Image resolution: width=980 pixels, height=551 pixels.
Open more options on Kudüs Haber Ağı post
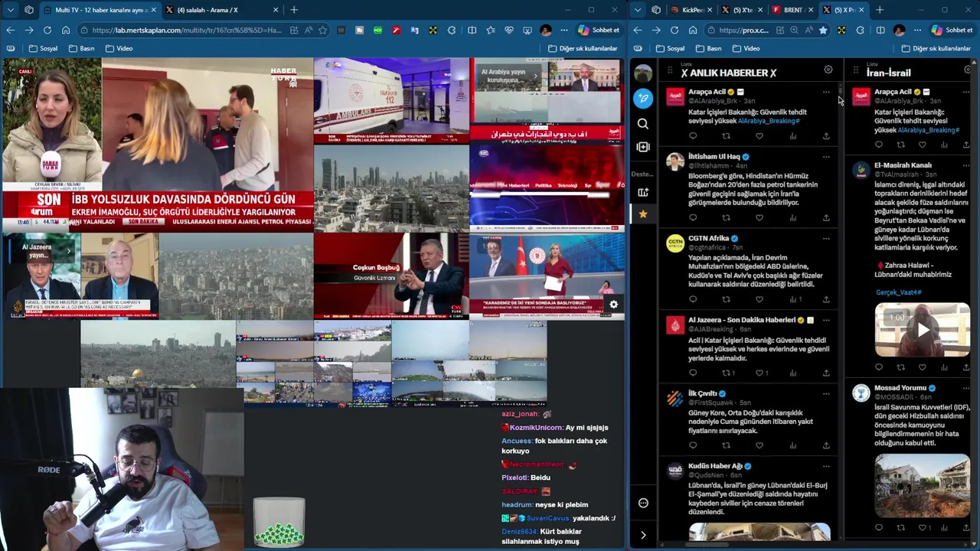point(826,466)
